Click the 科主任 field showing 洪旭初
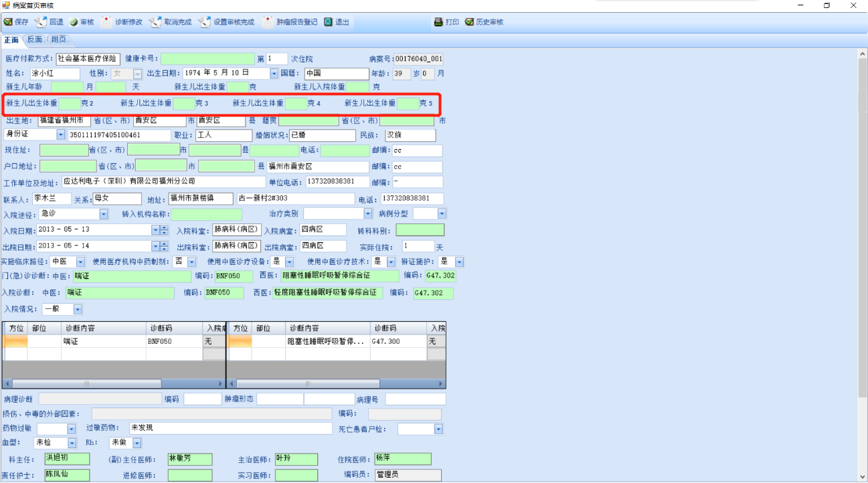 click(x=66, y=459)
